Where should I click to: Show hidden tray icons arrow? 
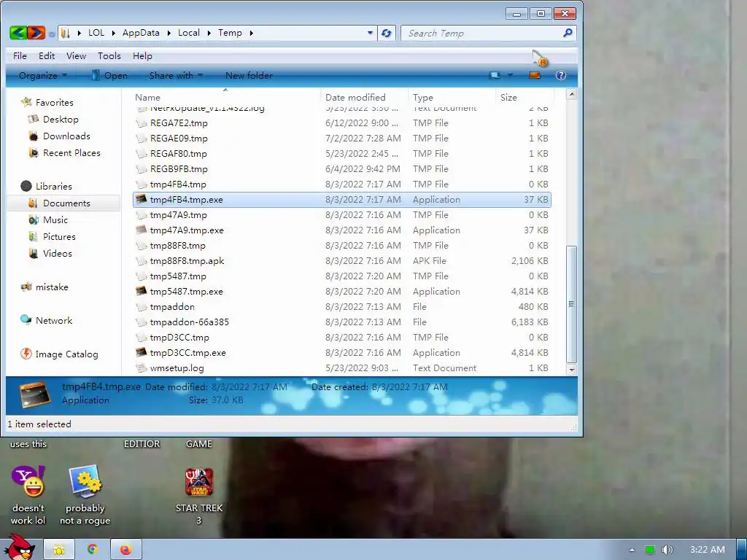point(632,550)
